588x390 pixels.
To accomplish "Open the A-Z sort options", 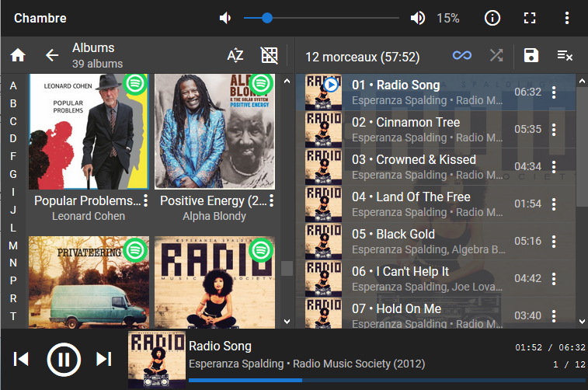I will (x=235, y=55).
